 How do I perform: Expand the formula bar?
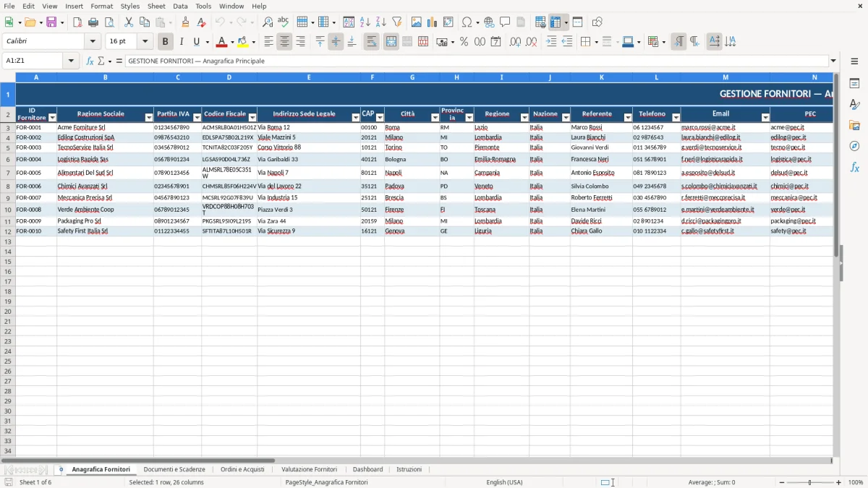tap(833, 61)
